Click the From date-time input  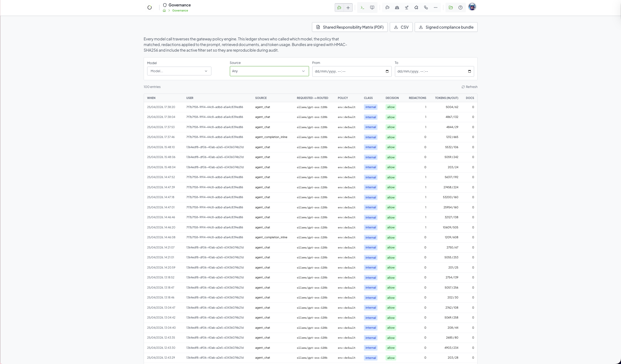coord(352,71)
